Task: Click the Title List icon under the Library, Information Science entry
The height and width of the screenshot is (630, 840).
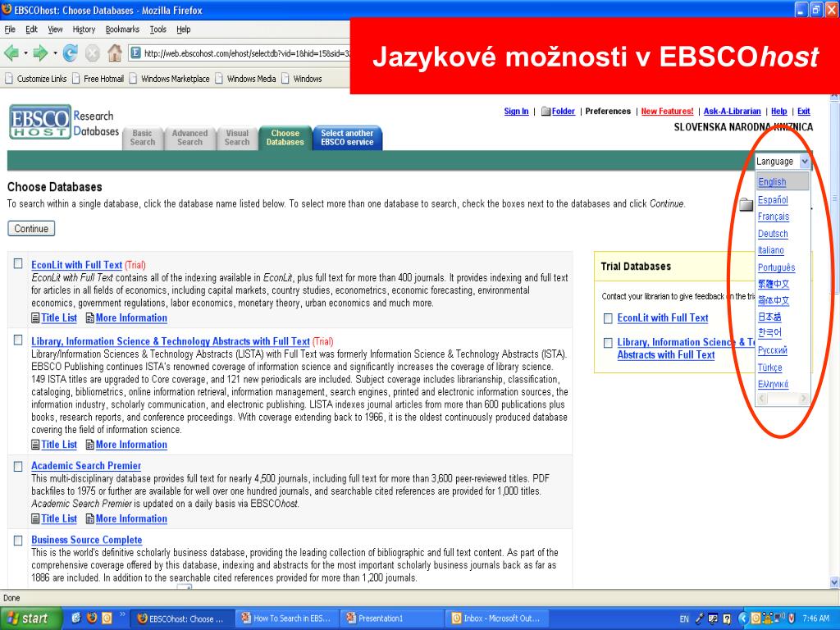Action: [35, 445]
